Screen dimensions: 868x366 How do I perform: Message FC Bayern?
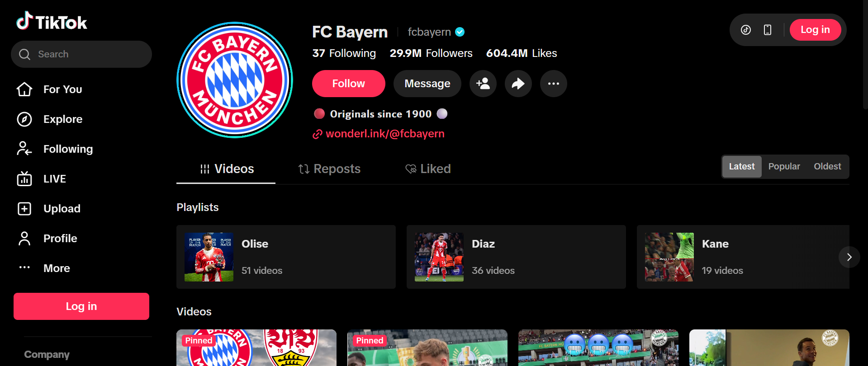(x=427, y=84)
